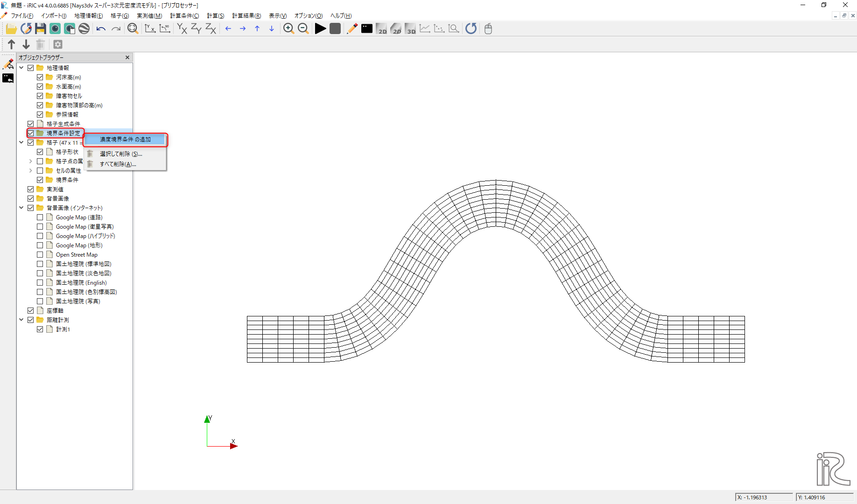Click the Google Earth export globe icon
Image resolution: width=857 pixels, height=504 pixels.
pos(84,29)
